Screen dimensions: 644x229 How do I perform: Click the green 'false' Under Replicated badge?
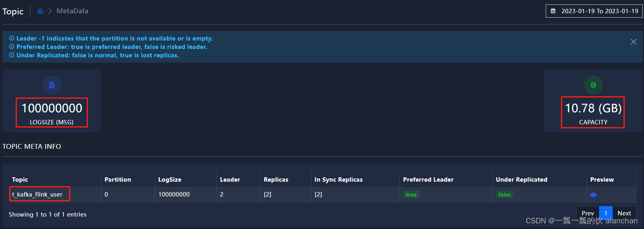(x=505, y=195)
